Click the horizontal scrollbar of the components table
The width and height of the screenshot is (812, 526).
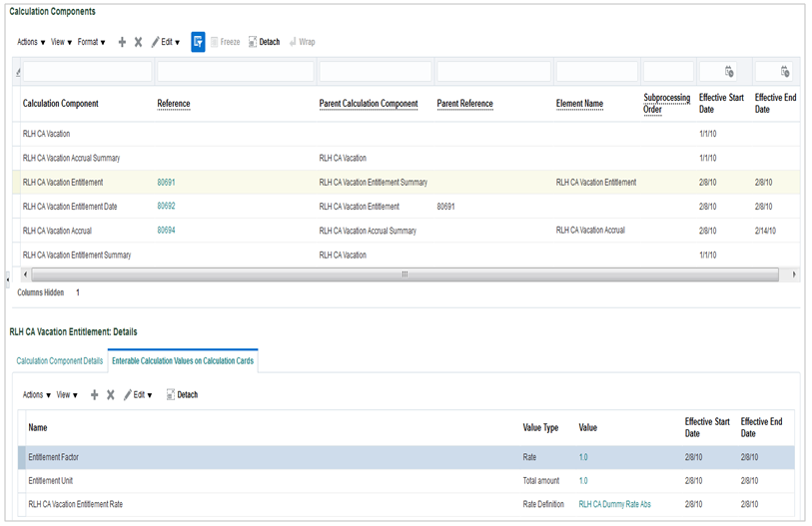[405, 273]
